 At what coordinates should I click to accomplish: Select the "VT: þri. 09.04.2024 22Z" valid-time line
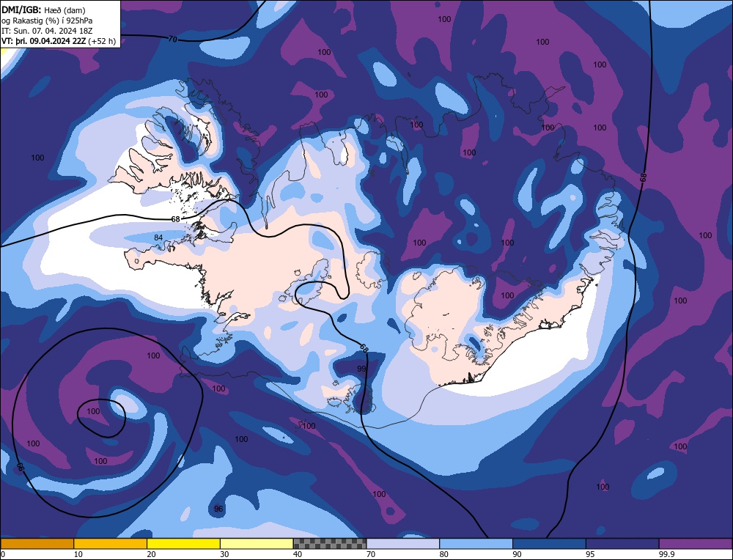(x=43, y=41)
